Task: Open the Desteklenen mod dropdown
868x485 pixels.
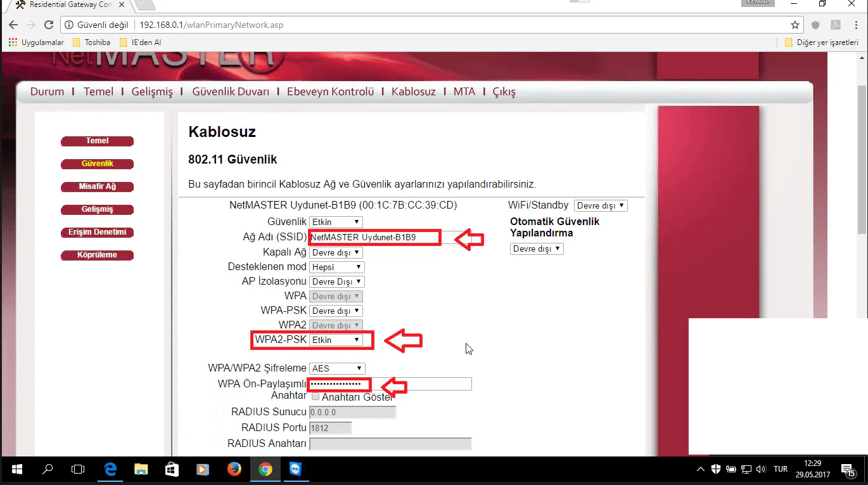Action: pyautogui.click(x=337, y=267)
